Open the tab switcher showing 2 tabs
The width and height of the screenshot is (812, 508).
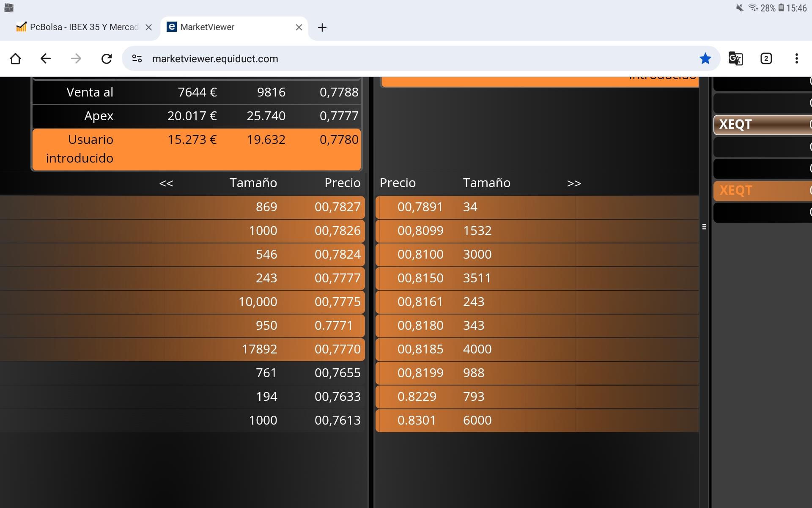click(766, 58)
